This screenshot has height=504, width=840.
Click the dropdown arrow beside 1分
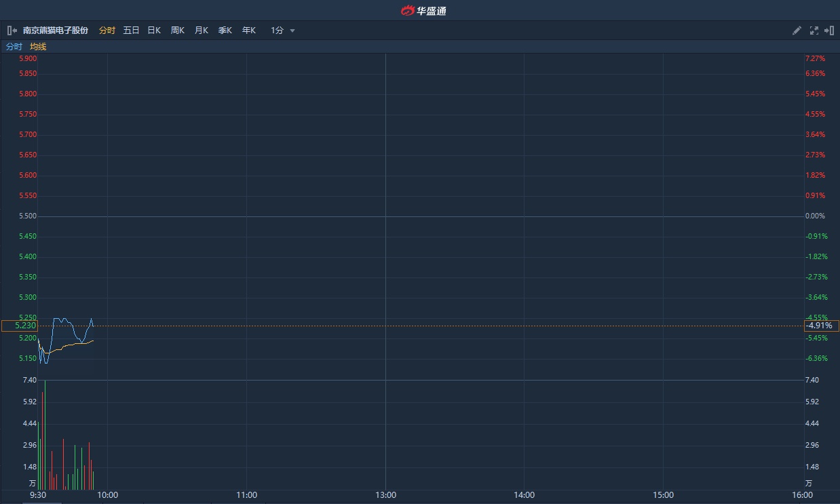tap(292, 31)
